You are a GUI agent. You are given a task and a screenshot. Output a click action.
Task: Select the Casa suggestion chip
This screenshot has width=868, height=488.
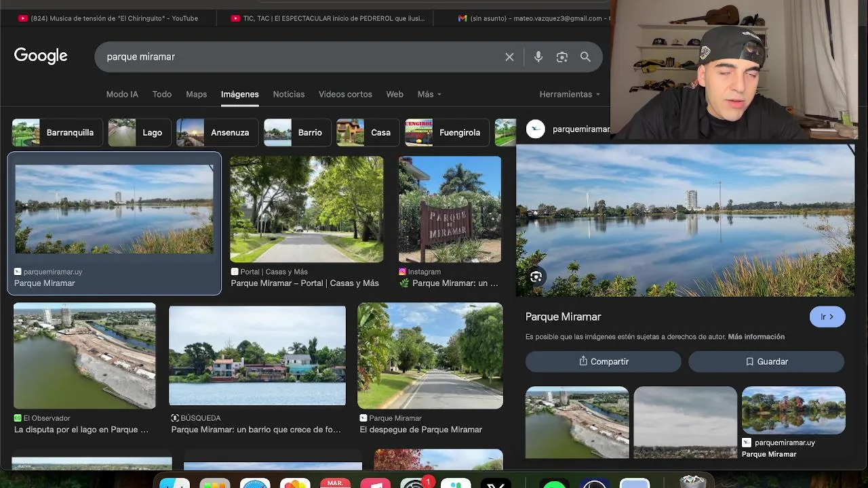pos(368,132)
